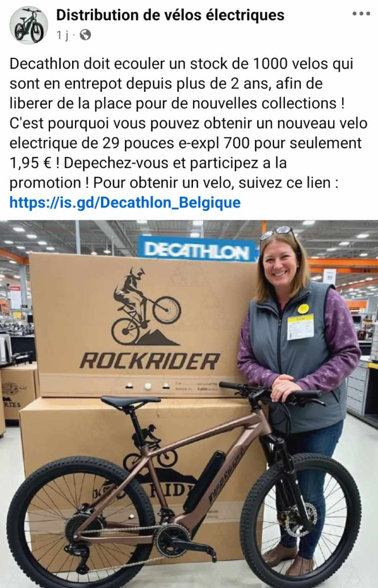This screenshot has height=588, width=378.
Task: Click the bike's front wheel in photo
Action: pos(300,521)
